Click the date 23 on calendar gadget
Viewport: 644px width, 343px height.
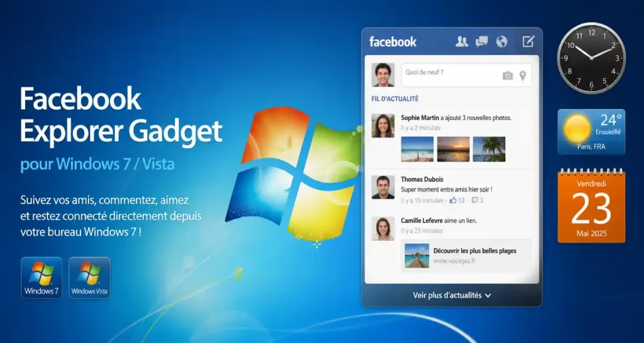(x=591, y=209)
